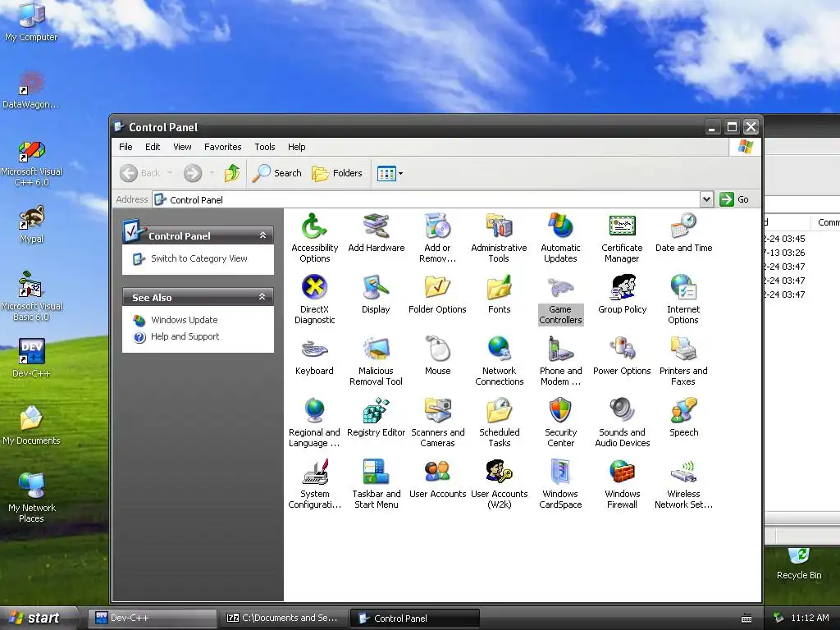
Task: Open Sounds and Audio Devices icon
Action: (x=622, y=422)
